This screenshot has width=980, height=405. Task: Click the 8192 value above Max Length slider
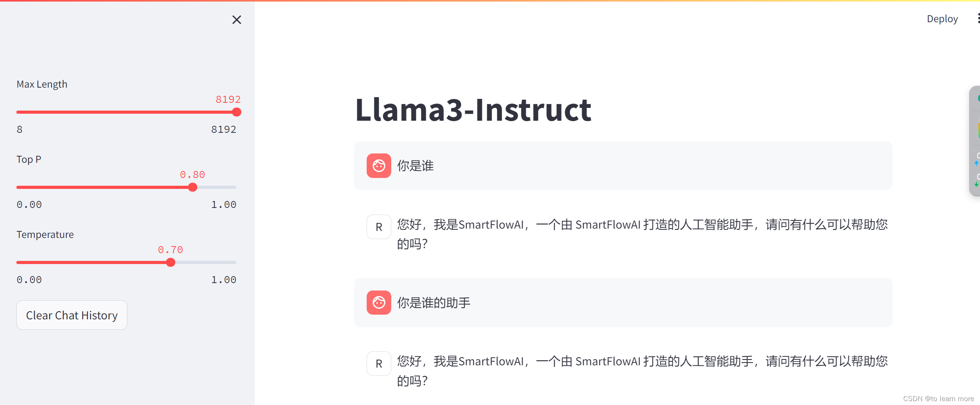click(x=228, y=100)
